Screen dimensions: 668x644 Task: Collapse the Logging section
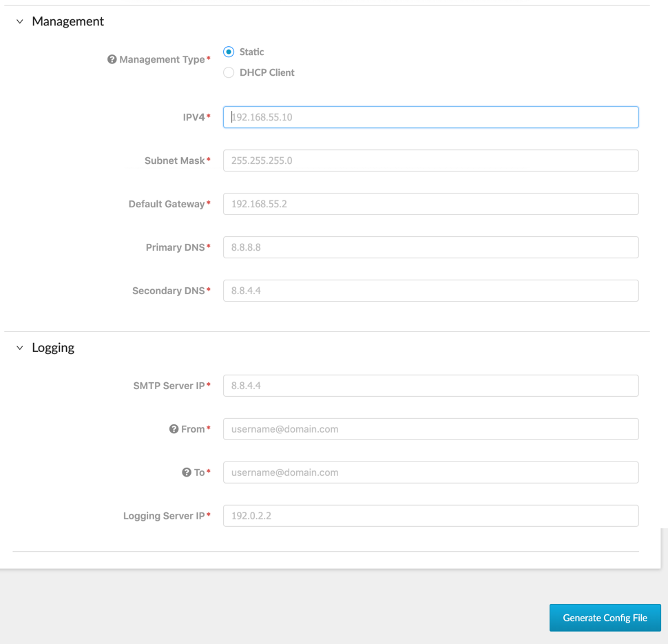click(19, 347)
